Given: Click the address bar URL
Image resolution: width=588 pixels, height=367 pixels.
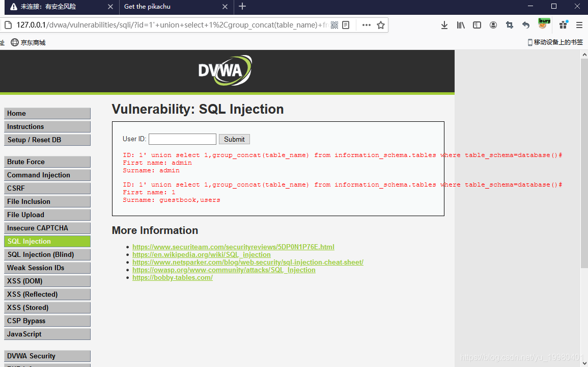Looking at the screenshot, I should point(172,25).
